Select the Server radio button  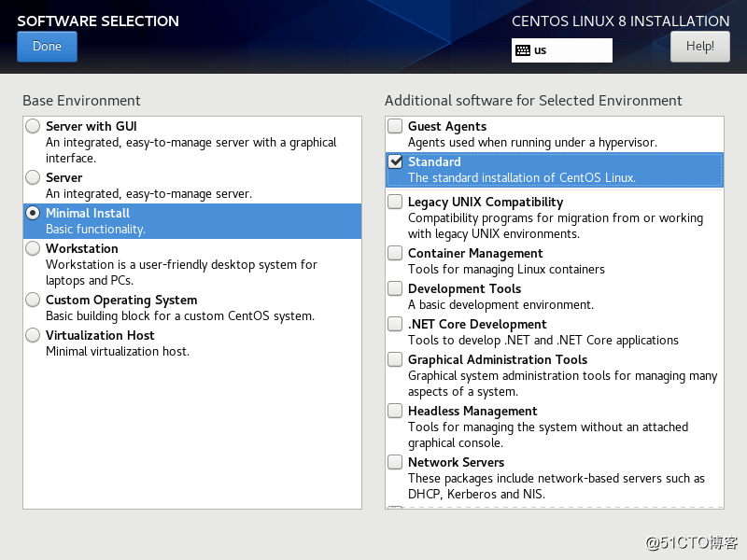pos(33,177)
